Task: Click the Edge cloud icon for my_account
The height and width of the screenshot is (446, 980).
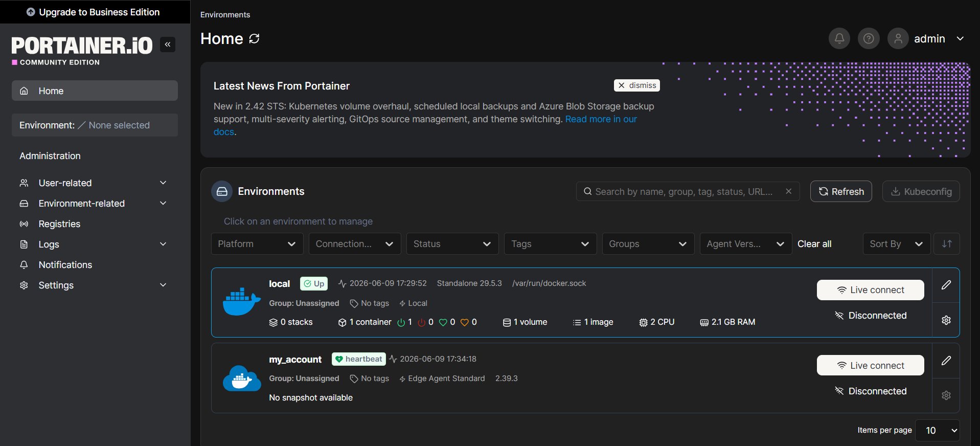Action: (x=242, y=378)
